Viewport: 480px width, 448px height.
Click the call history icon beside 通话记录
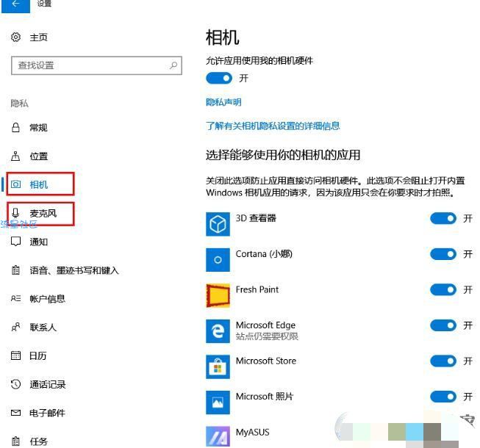point(15,384)
